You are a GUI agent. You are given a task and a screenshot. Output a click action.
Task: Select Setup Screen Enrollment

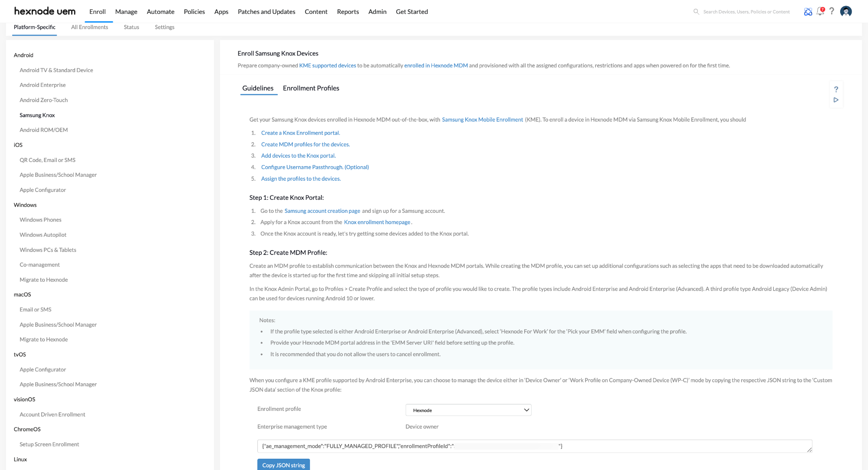point(49,444)
